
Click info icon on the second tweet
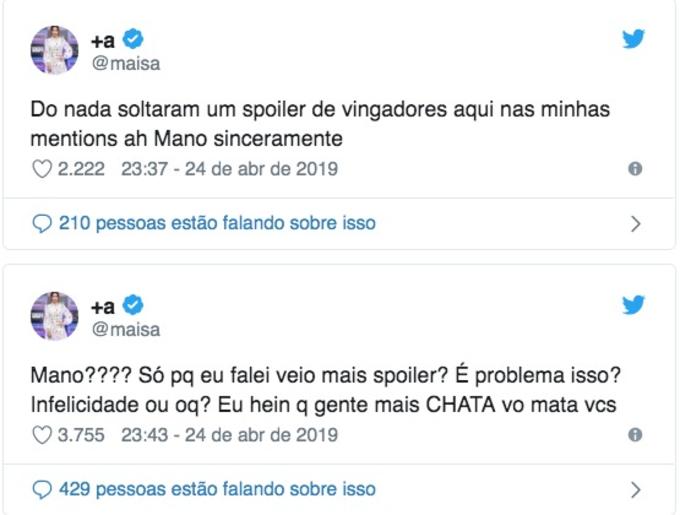635,436
